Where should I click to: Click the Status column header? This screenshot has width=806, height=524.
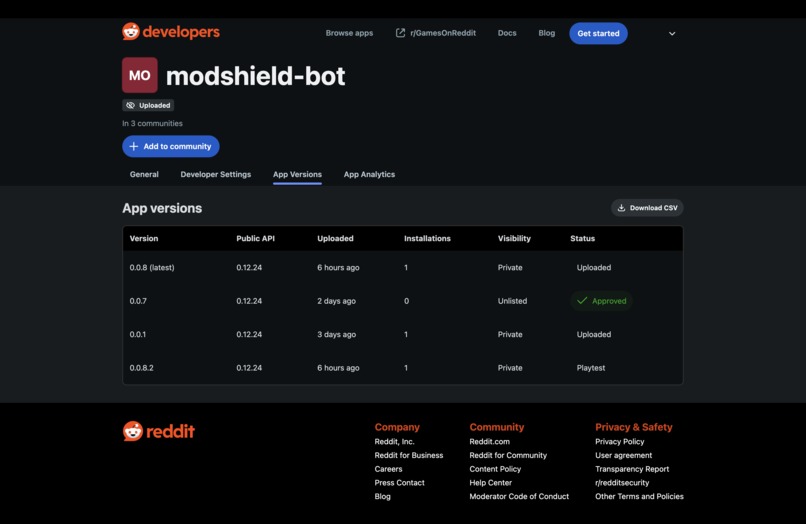pos(582,239)
